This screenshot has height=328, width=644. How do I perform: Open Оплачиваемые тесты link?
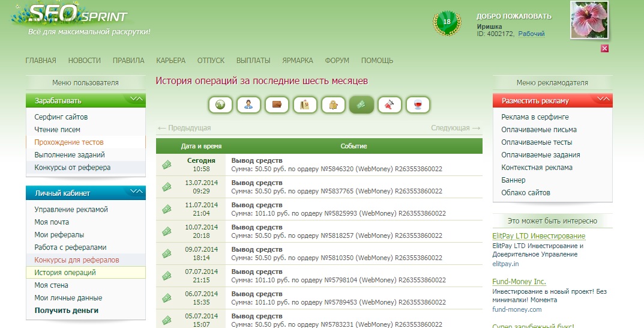coord(537,142)
